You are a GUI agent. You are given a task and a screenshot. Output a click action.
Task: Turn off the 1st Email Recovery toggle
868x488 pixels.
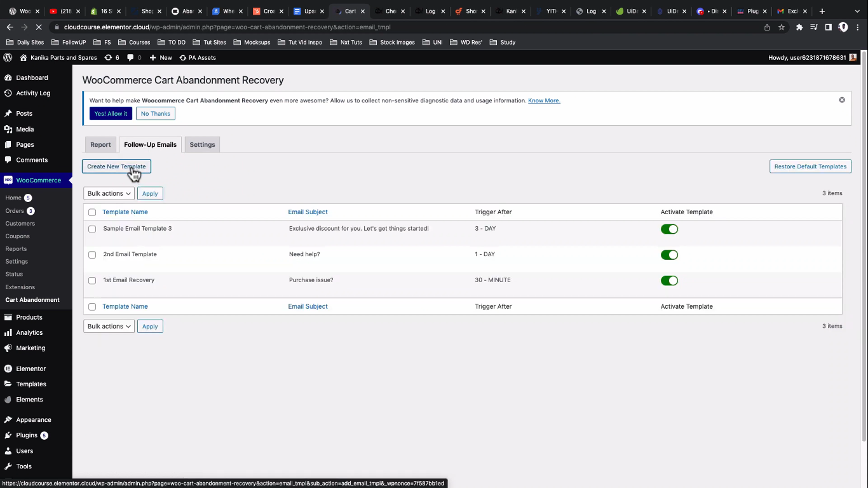[669, 281]
